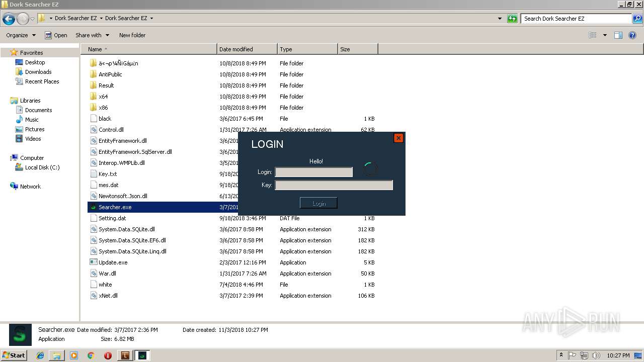The image size is (644, 362).
Task: Open the Share with menu
Action: point(93,35)
